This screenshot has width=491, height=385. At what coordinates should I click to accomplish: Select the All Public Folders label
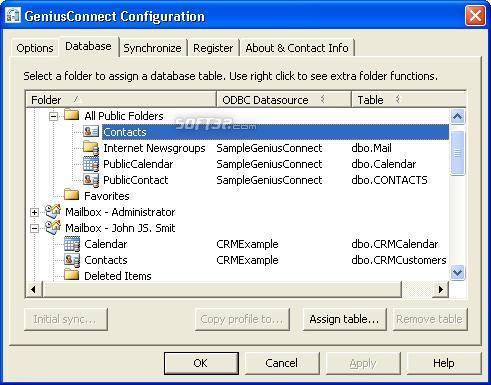click(124, 116)
